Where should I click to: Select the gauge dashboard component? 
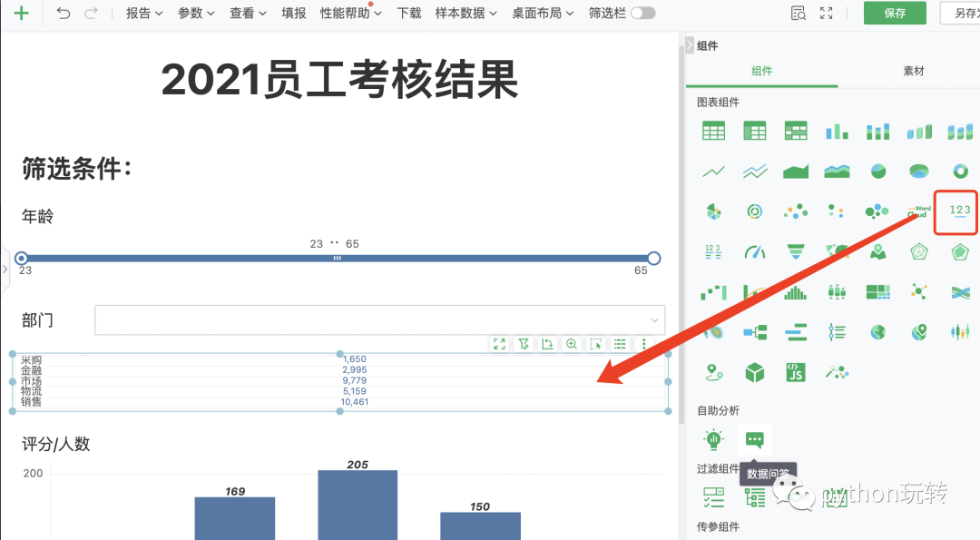click(x=755, y=252)
